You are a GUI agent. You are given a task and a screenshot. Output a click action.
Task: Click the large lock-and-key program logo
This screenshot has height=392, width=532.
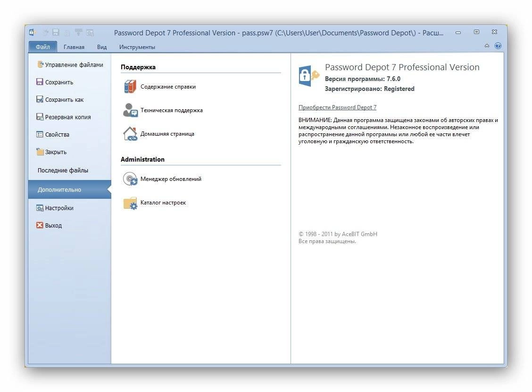click(x=309, y=76)
